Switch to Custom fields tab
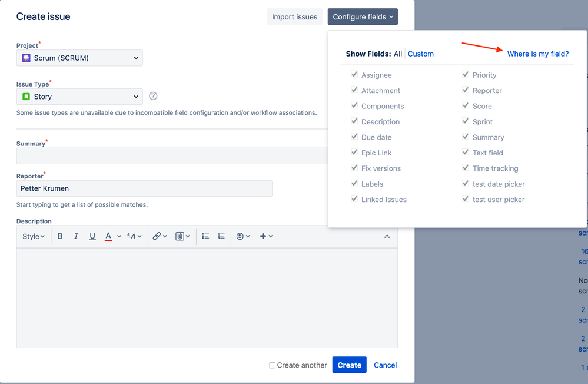This screenshot has height=384, width=588. 421,54
